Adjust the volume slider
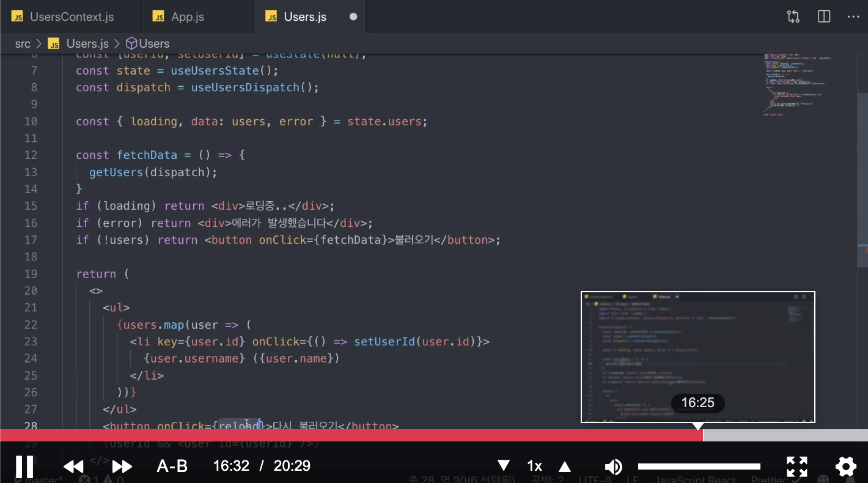Image resolution: width=868 pixels, height=483 pixels. 699,466
